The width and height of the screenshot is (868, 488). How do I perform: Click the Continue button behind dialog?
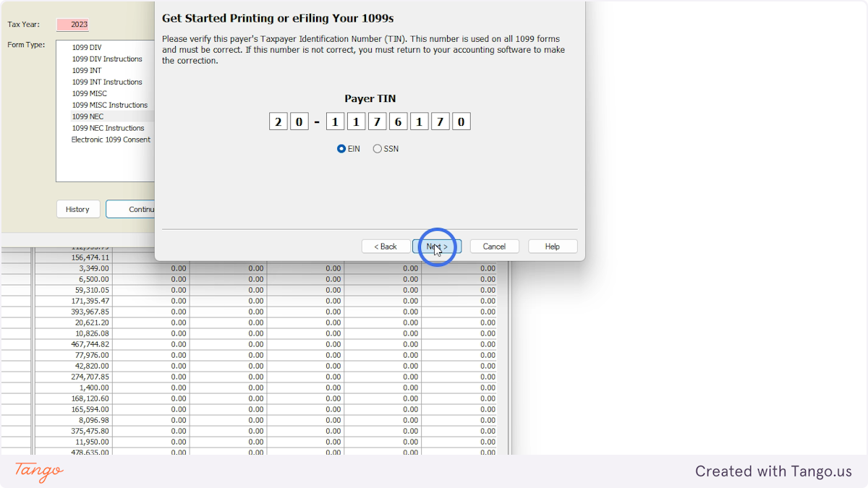click(131, 209)
